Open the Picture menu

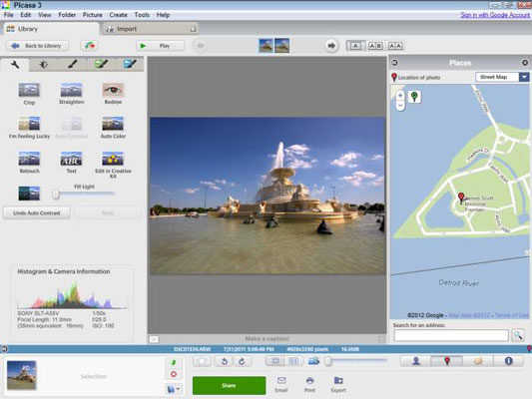(92, 15)
